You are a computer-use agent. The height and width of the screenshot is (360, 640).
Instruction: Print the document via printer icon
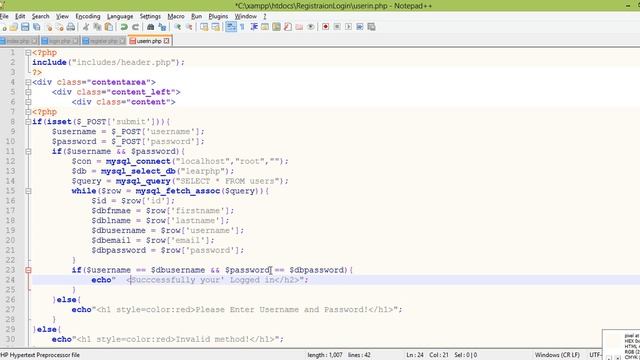[71, 27]
